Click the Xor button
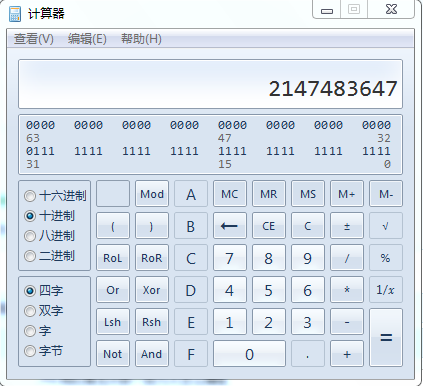The height and width of the screenshot is (386, 423). click(x=152, y=290)
